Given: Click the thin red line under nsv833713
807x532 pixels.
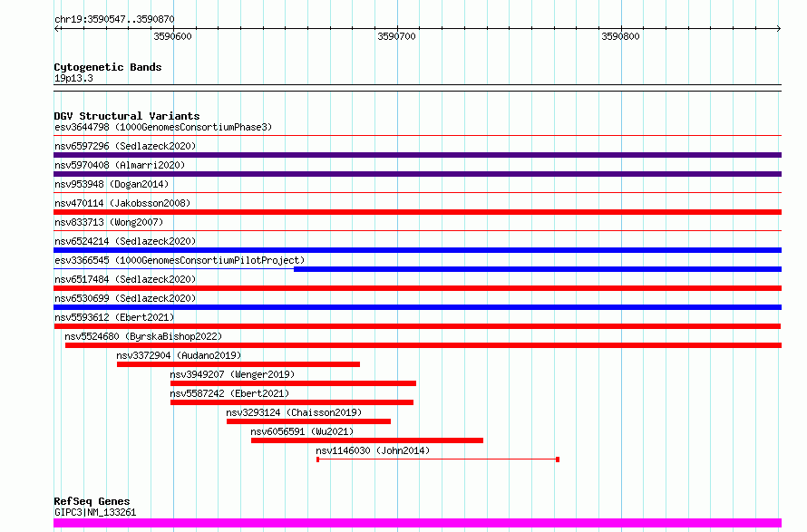Looking at the screenshot, I should (417, 231).
